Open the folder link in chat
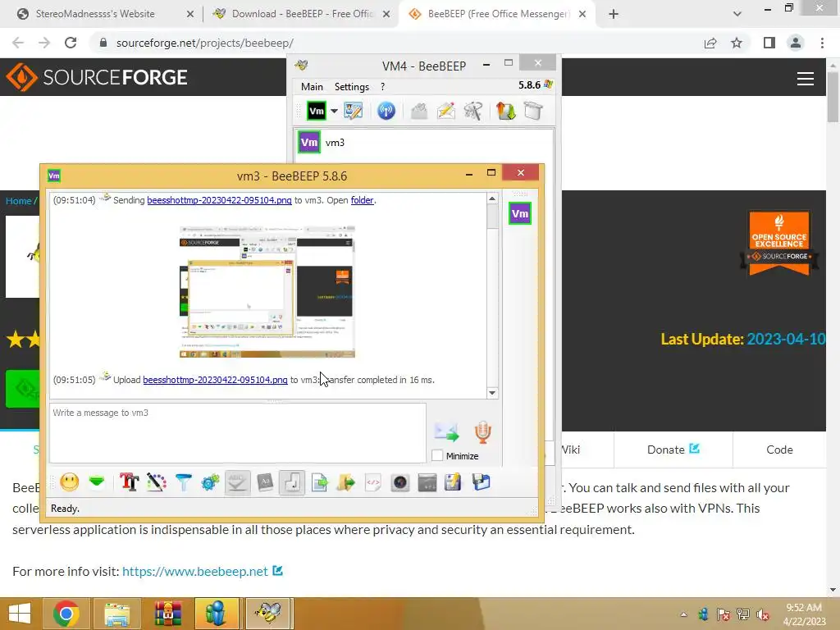The height and width of the screenshot is (630, 840). point(362,200)
